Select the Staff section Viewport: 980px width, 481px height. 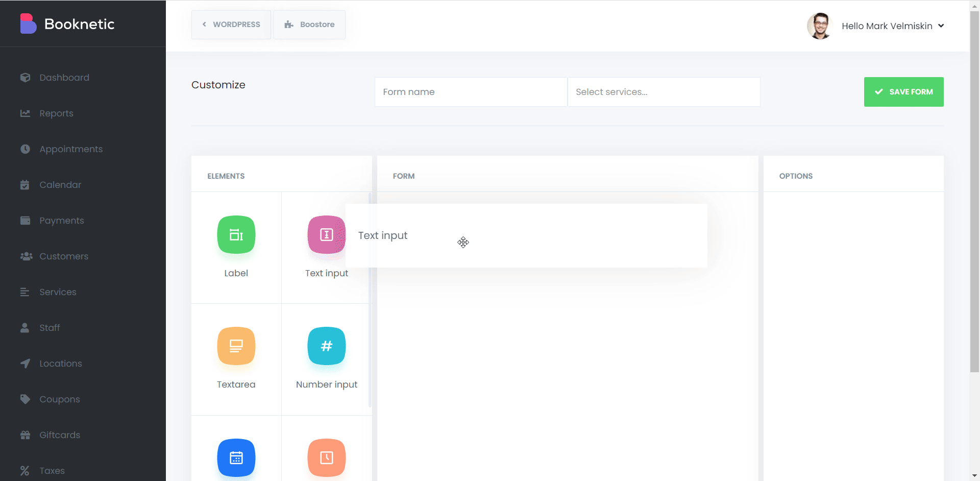50,327
